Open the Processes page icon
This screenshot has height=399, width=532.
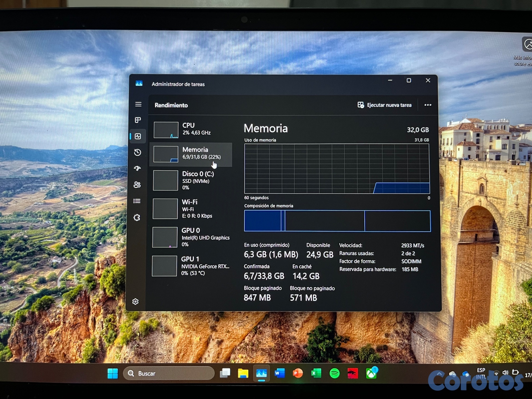[138, 120]
